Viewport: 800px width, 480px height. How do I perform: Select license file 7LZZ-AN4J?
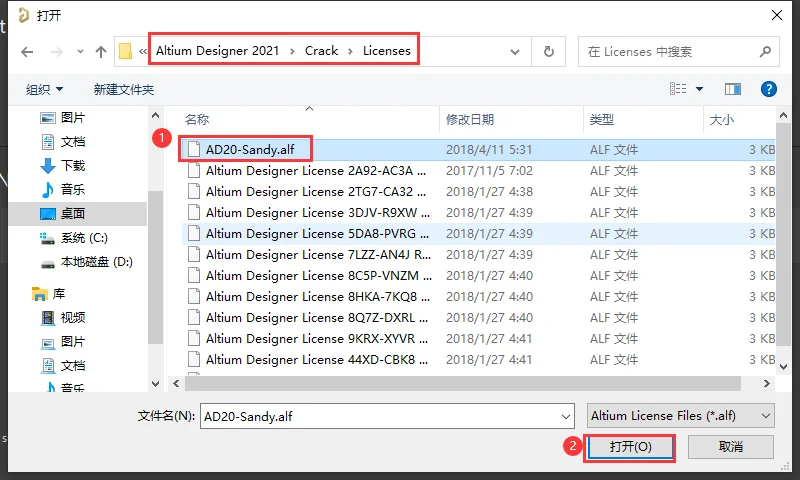pyautogui.click(x=478, y=254)
